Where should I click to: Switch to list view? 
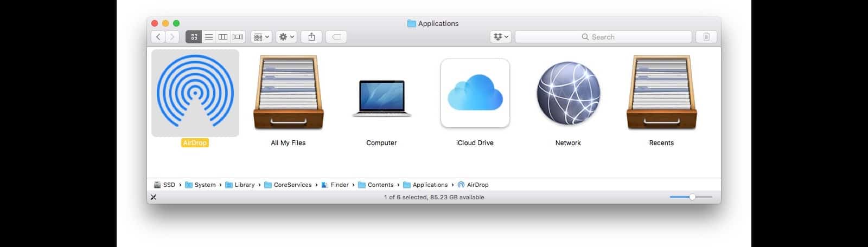(208, 37)
